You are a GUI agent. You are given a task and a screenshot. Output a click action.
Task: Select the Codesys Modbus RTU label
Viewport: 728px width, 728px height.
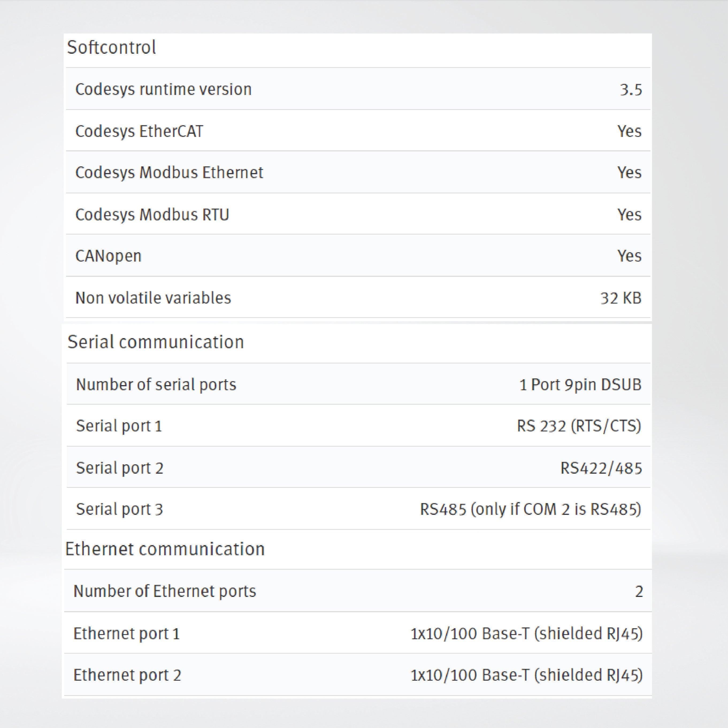coord(152,214)
